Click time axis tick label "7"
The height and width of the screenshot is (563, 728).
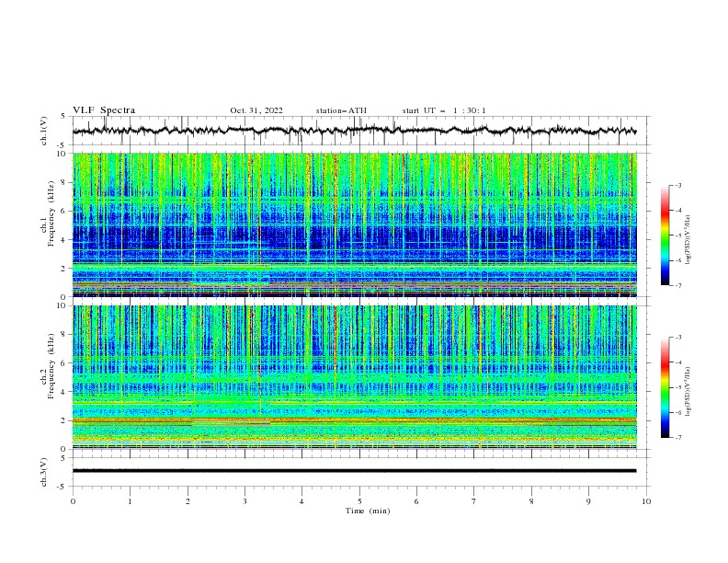pos(474,501)
